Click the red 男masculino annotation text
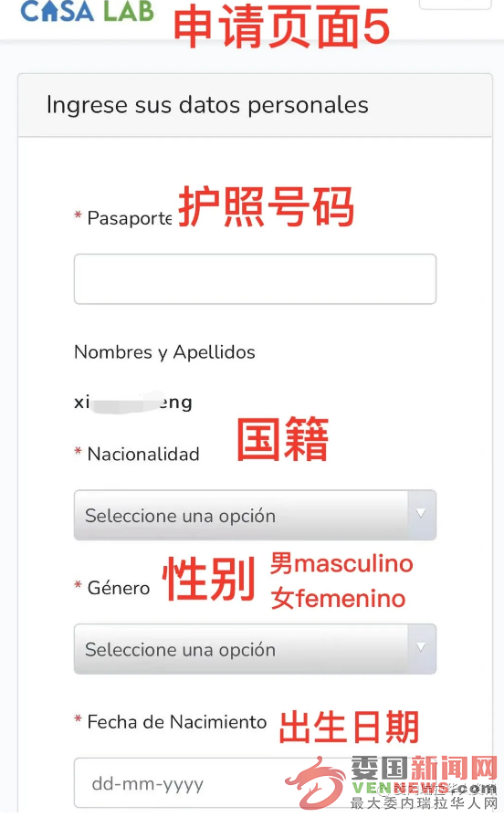This screenshot has width=504, height=817. pyautogui.click(x=341, y=564)
